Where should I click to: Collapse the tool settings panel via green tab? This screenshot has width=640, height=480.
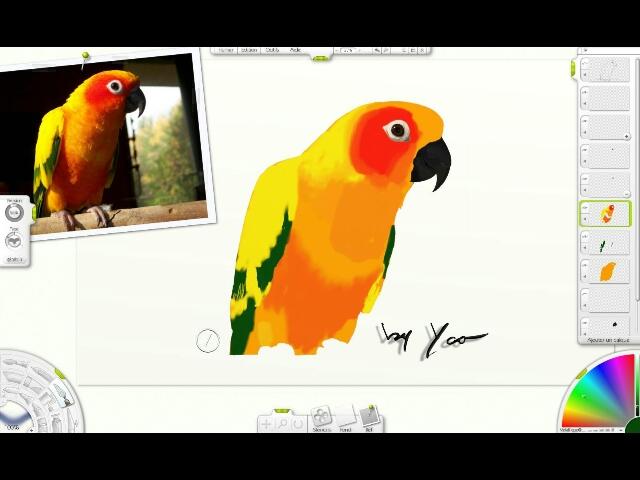[x=34, y=213]
